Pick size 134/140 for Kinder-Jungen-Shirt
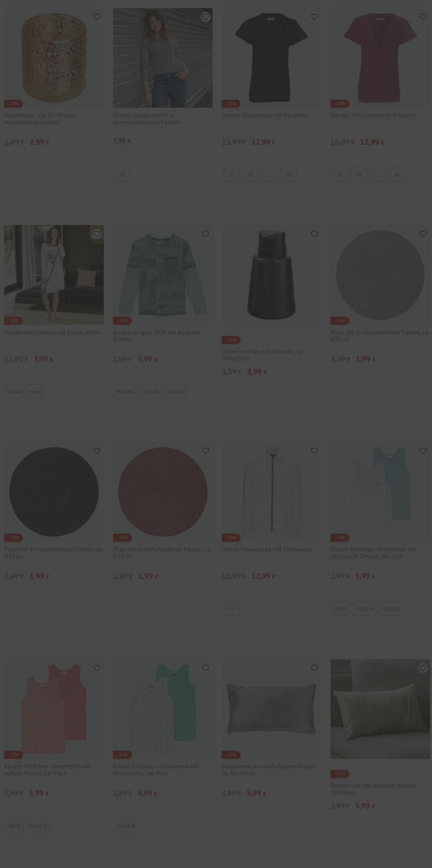The image size is (432, 868). [x=176, y=392]
